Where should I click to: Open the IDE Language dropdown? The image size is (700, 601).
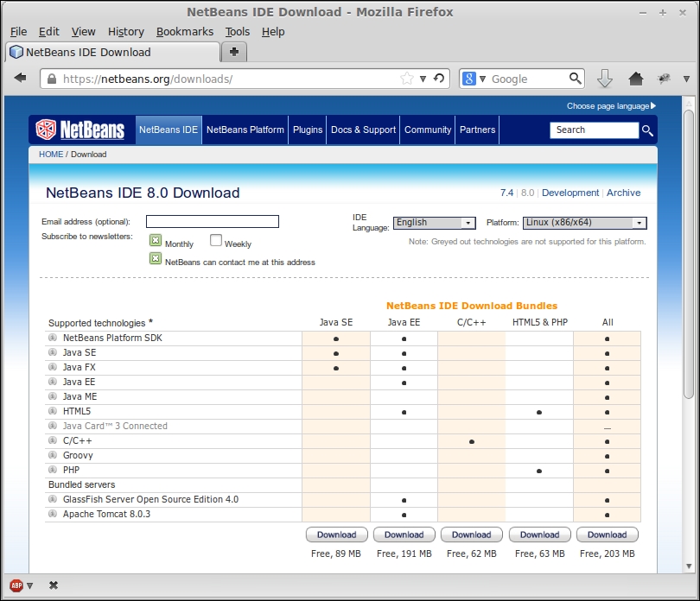(x=434, y=223)
